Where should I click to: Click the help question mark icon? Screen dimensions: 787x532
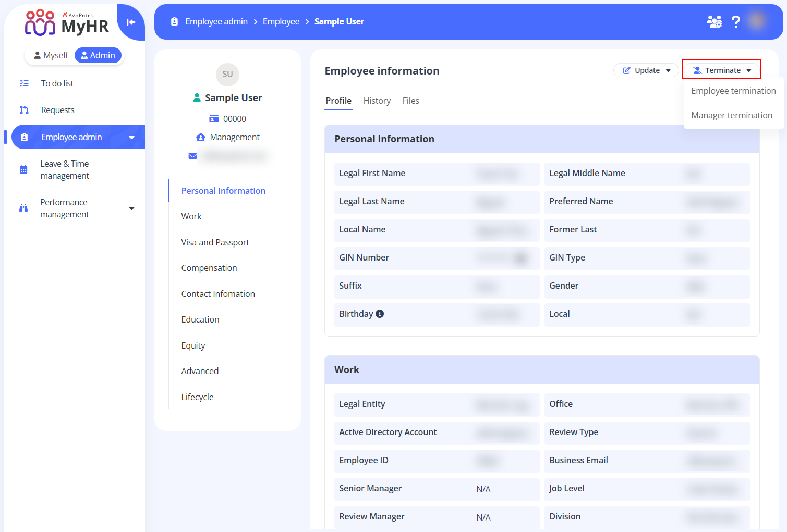tap(735, 21)
